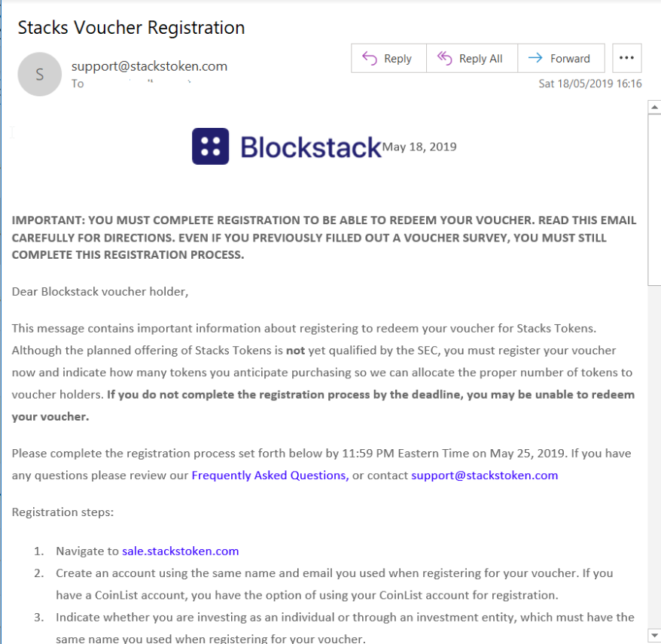
Task: Forward this email
Action: (x=561, y=59)
